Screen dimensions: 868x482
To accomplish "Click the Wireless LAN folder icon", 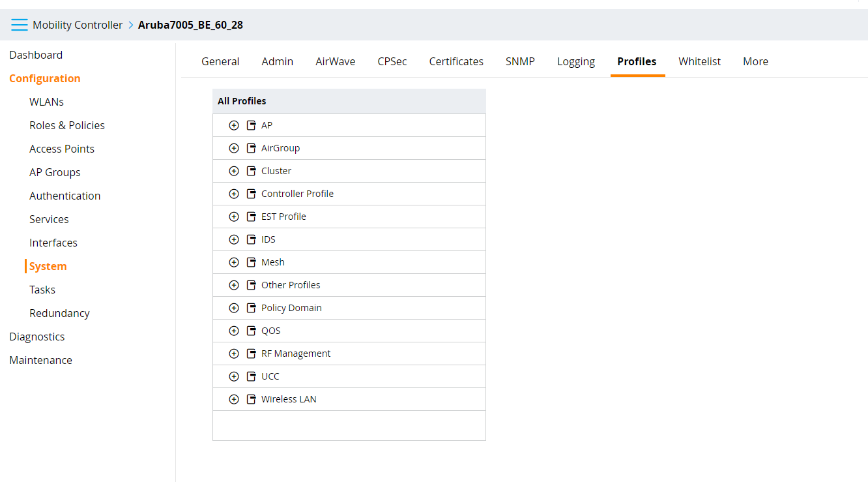I will pos(252,399).
